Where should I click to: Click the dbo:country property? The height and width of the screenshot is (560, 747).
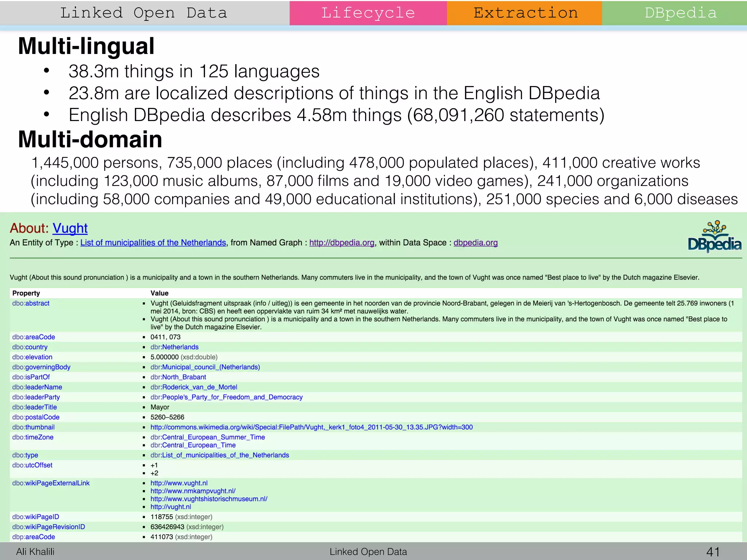(x=30, y=347)
